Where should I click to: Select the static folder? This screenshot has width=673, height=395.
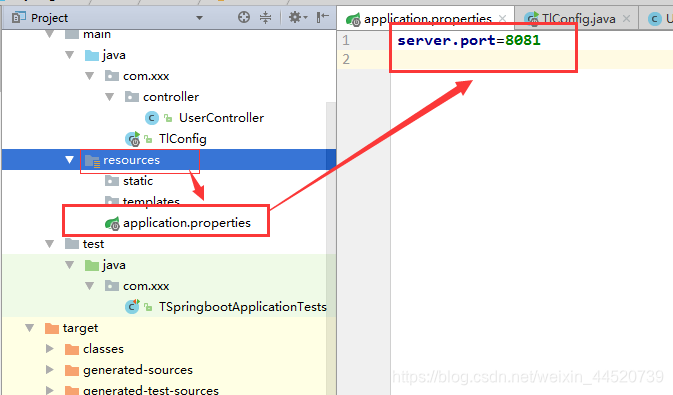138,181
